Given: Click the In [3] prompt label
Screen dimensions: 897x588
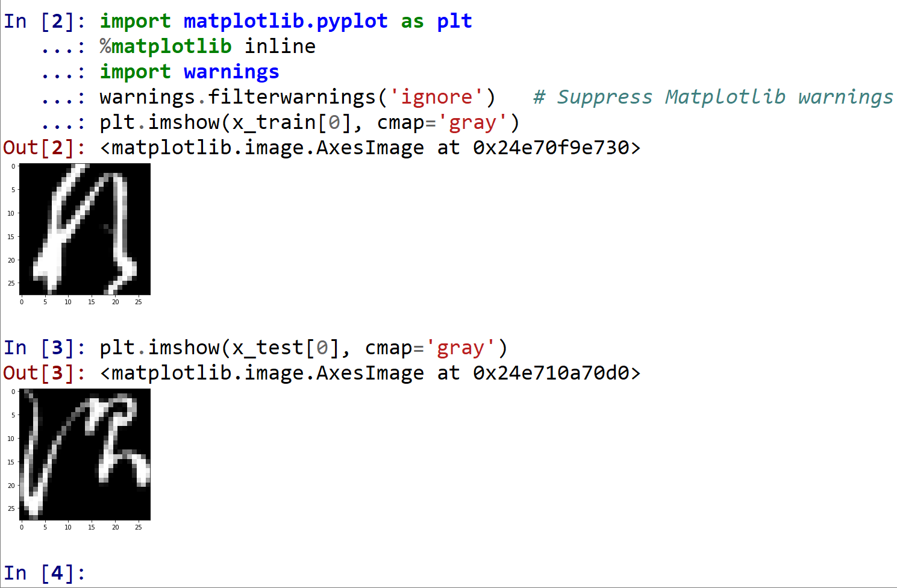Looking at the screenshot, I should click(x=45, y=348).
